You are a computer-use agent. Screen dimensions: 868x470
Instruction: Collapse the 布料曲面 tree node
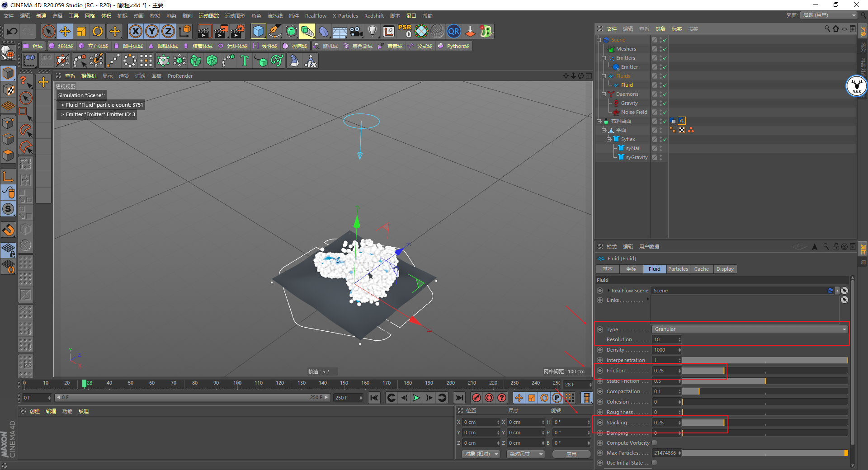(x=599, y=121)
